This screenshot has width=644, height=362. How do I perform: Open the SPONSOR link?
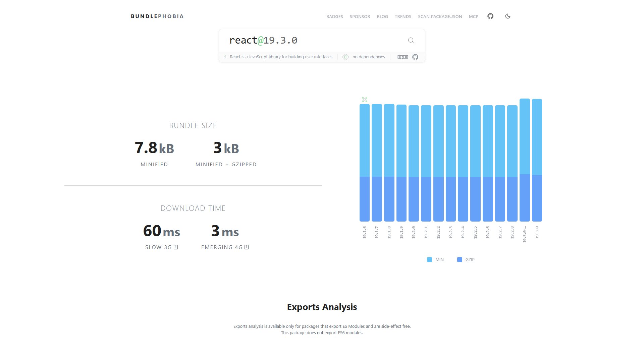click(x=360, y=16)
